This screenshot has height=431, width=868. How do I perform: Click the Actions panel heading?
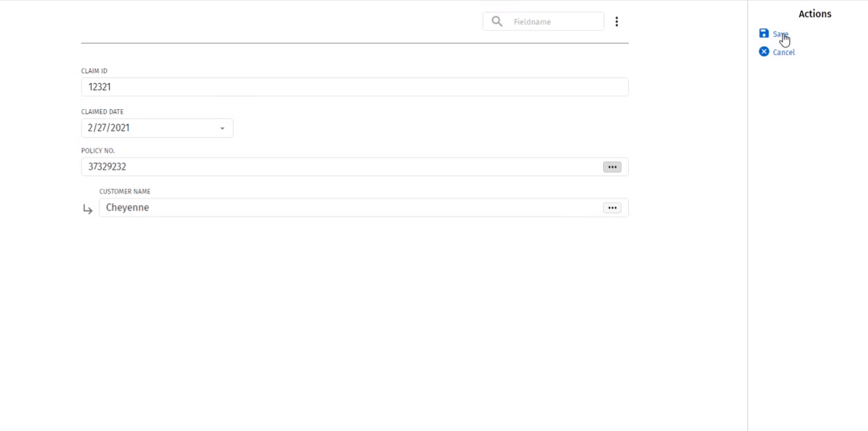point(814,14)
